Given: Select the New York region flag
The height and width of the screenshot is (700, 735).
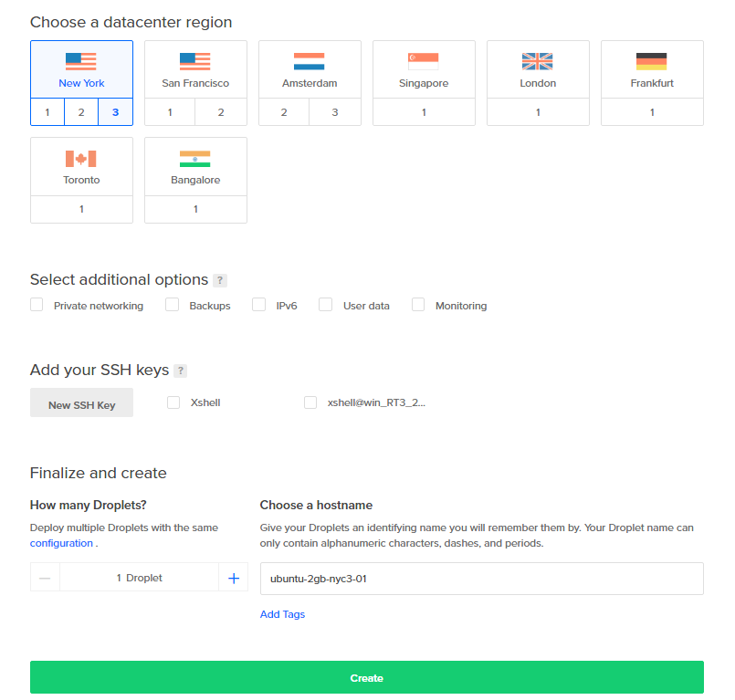Looking at the screenshot, I should pos(81,61).
